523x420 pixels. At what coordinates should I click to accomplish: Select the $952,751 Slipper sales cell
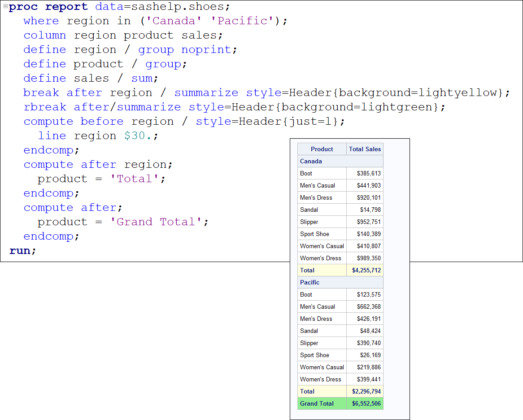pos(365,222)
